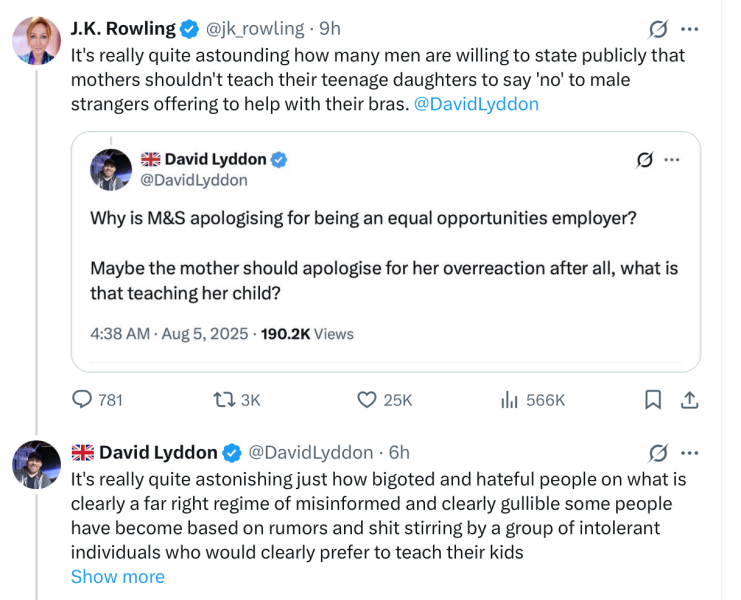Click David Lyddon's avatar on the reply

click(35, 464)
